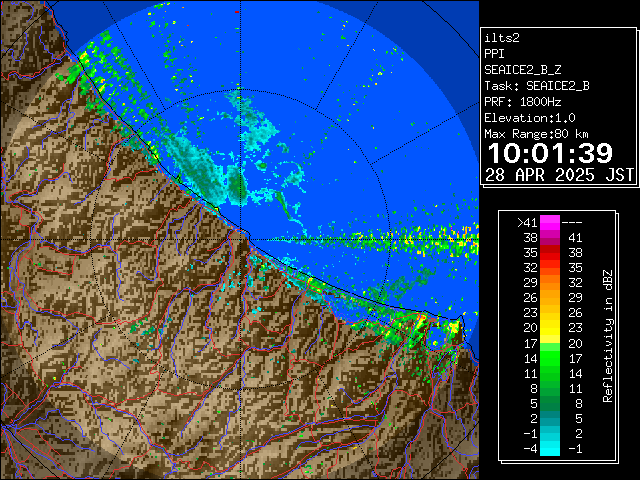Click the magenta >41 dBZ color swatch
The height and width of the screenshot is (480, 640).
point(550,223)
